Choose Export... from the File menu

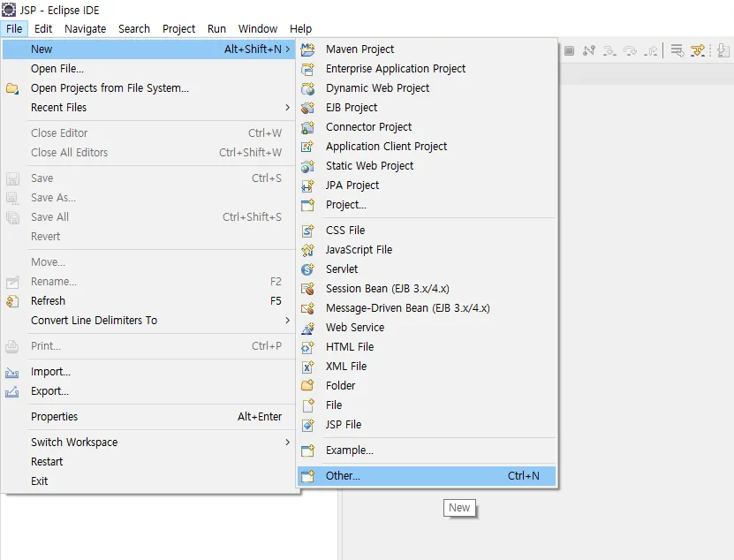(149, 391)
